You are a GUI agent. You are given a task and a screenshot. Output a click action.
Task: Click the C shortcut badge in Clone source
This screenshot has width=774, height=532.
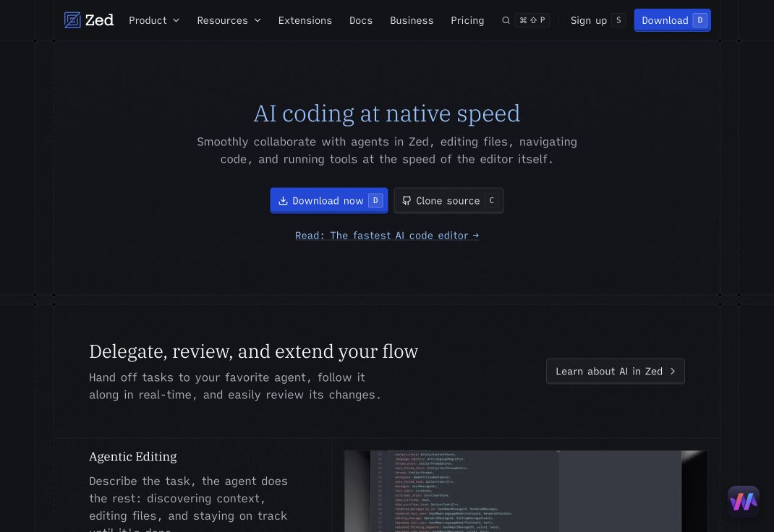pos(491,201)
